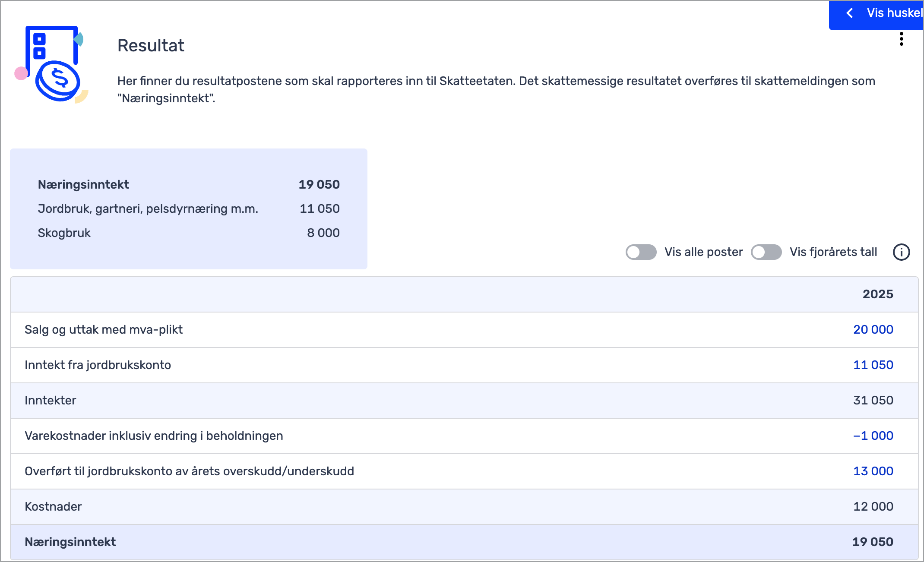Click the chevron on Vis huskeliste
This screenshot has height=562, width=924.
click(x=850, y=13)
